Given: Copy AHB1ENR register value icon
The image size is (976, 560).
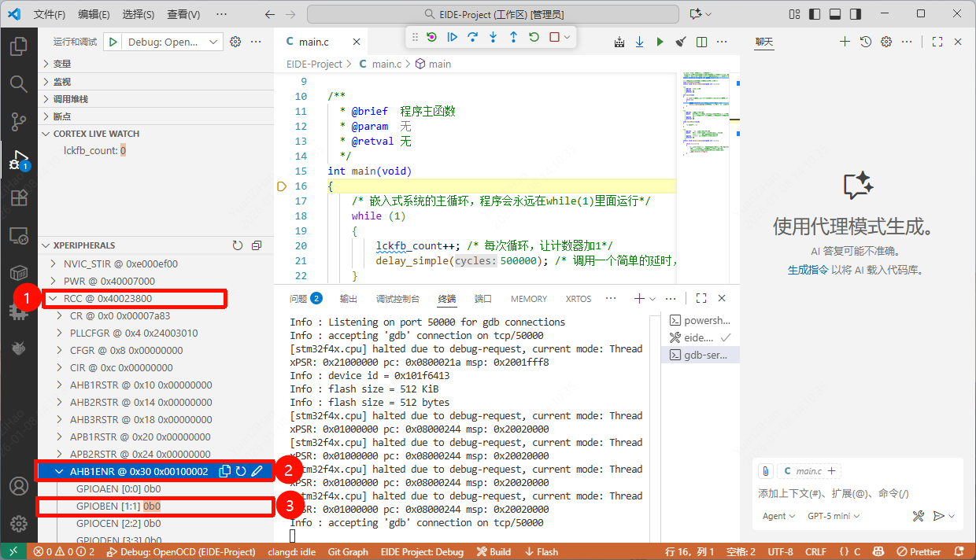Looking at the screenshot, I should point(224,471).
